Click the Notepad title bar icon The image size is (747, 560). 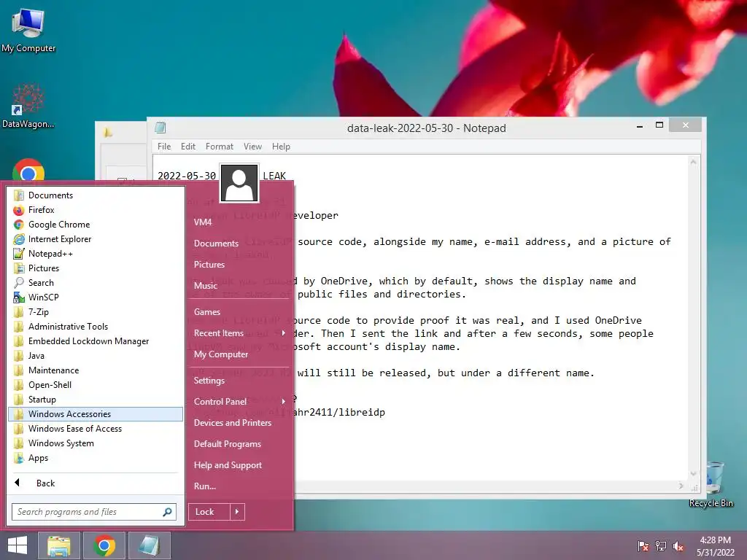point(160,128)
